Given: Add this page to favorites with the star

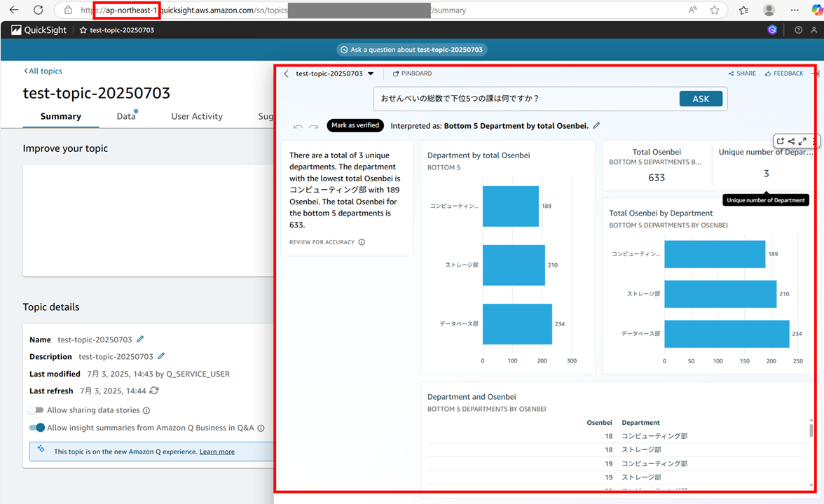Looking at the screenshot, I should click(715, 10).
